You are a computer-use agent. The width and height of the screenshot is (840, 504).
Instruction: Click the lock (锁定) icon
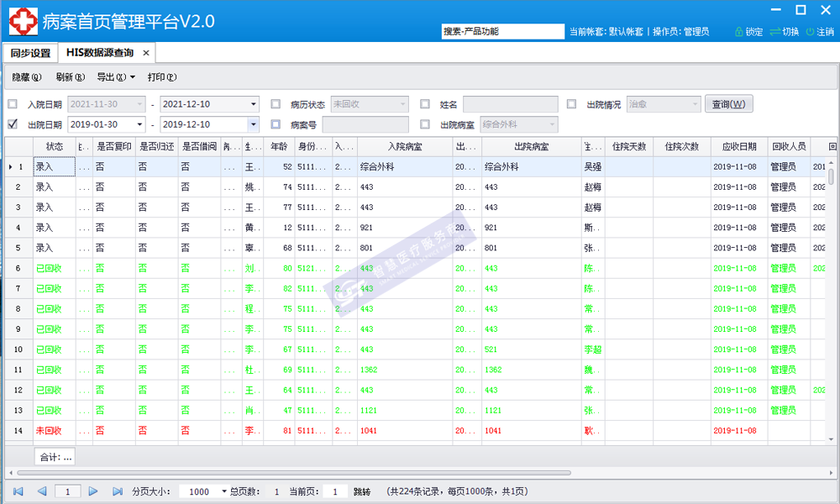pos(739,32)
